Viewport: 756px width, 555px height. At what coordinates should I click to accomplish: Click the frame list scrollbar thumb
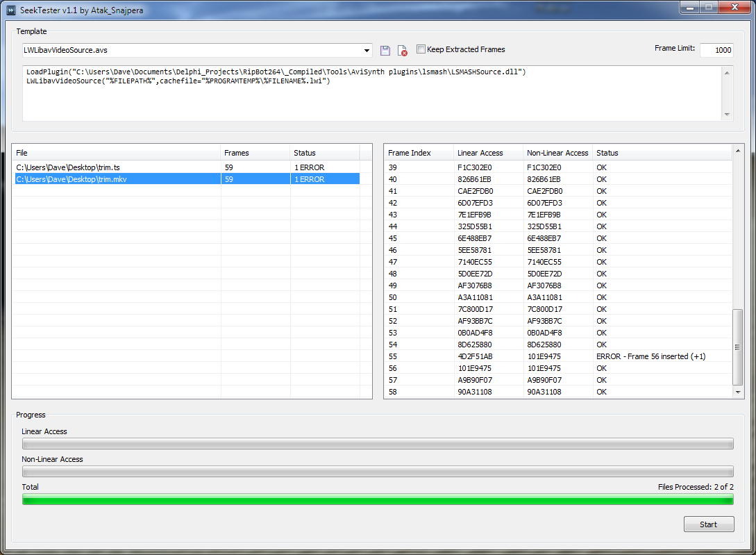[x=738, y=347]
